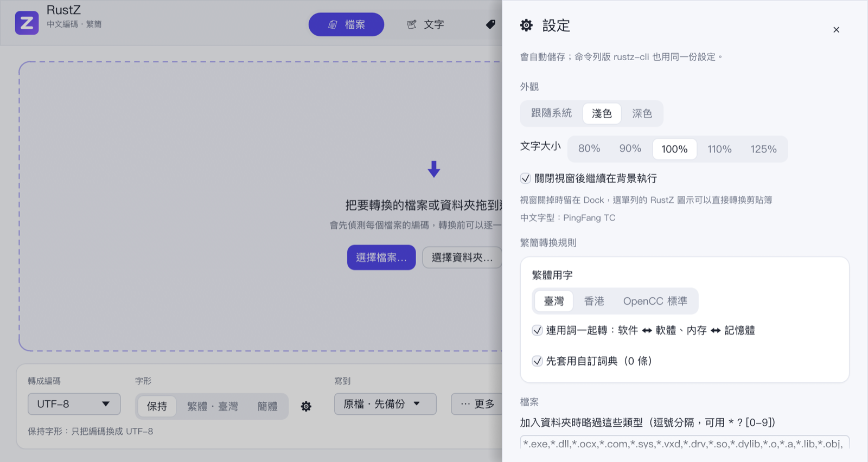Click 中文字型:PingFang TC text
This screenshot has height=462, width=868.
click(568, 218)
